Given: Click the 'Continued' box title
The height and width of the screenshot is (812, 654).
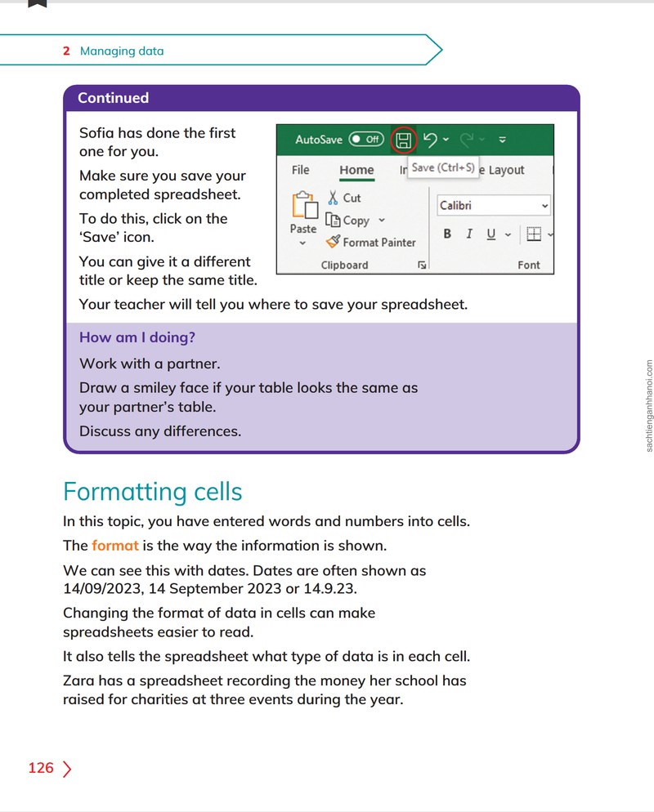Looking at the screenshot, I should [x=113, y=98].
